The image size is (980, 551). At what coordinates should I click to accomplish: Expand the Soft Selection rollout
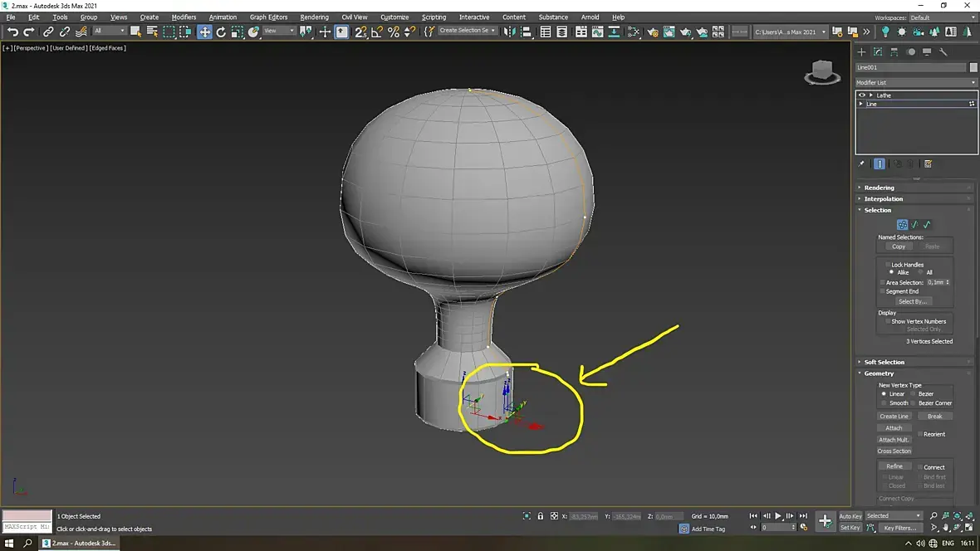tap(915, 362)
